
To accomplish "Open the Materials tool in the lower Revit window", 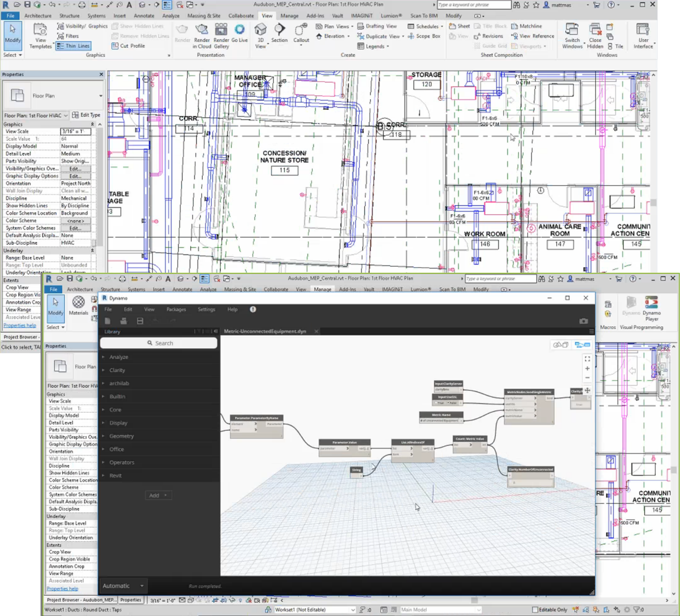I will coord(79,306).
